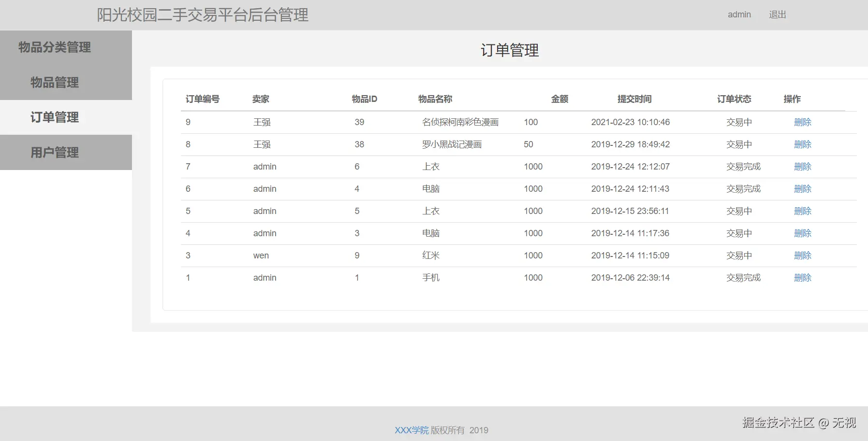
Task: Click the 上衣 item name in order 7
Action: click(x=431, y=167)
